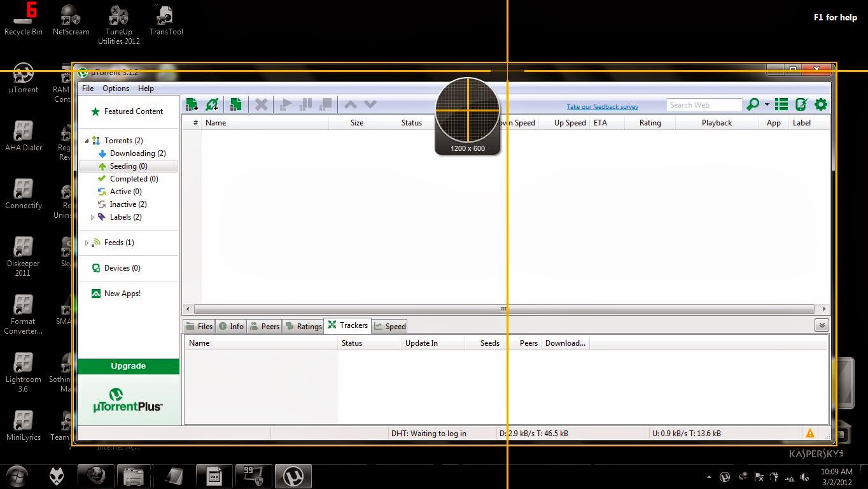Open the Options menu
The height and width of the screenshot is (489, 868).
coord(116,89)
